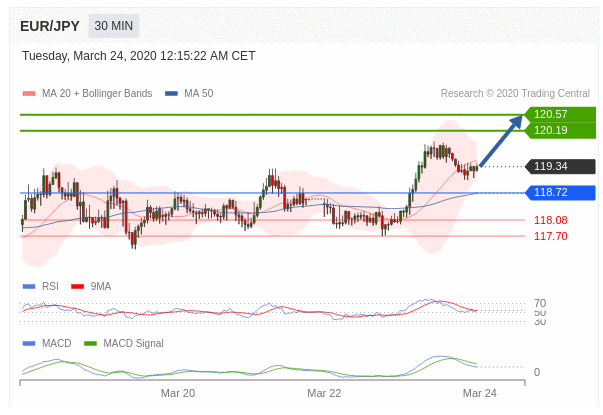Click the EUR/JPY pair title
The image size is (603, 415).
49,27
